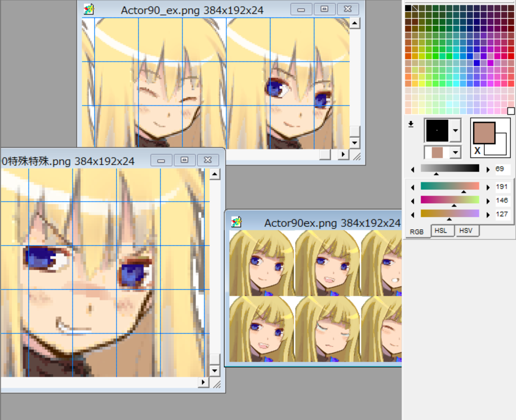Click the title text "0特殊特殊.png 384x192x24"
The width and height of the screenshot is (516, 420).
[68, 162]
